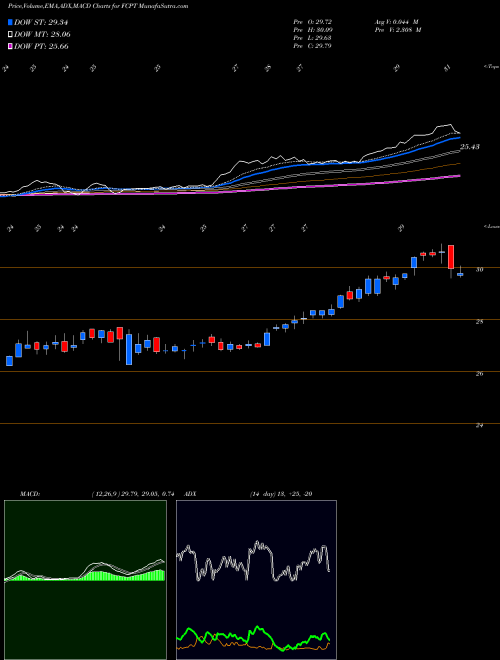The image size is (500, 660).
Task: Open the ADX indicator panel
Action: click(x=256, y=580)
